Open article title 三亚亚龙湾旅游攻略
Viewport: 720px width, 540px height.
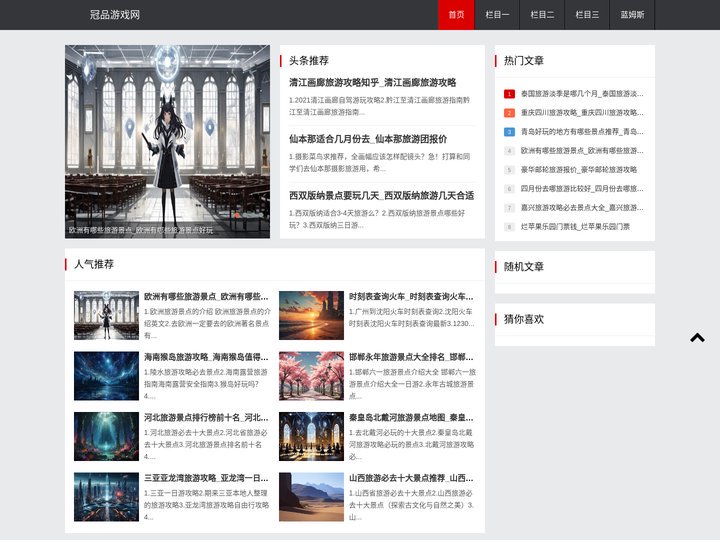206,478
